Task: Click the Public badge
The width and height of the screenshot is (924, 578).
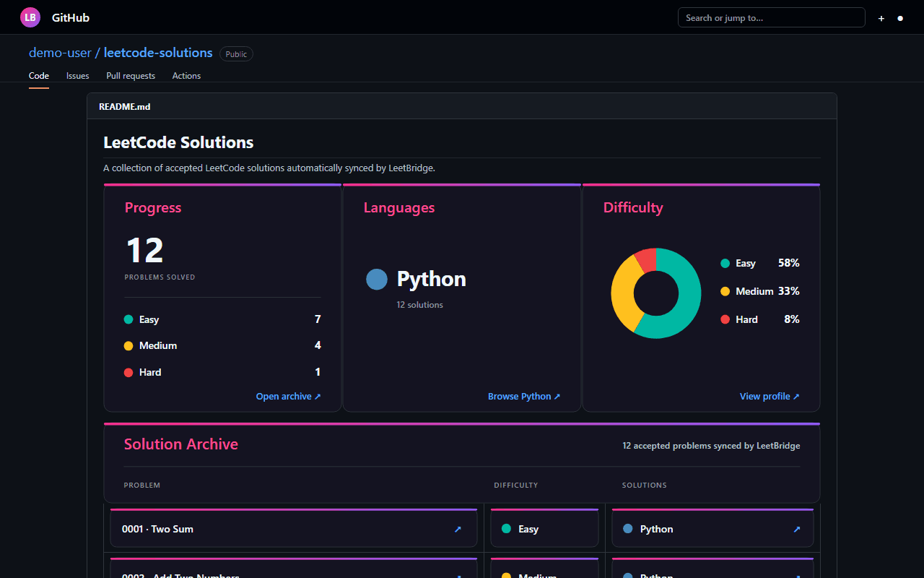Action: tap(236, 54)
